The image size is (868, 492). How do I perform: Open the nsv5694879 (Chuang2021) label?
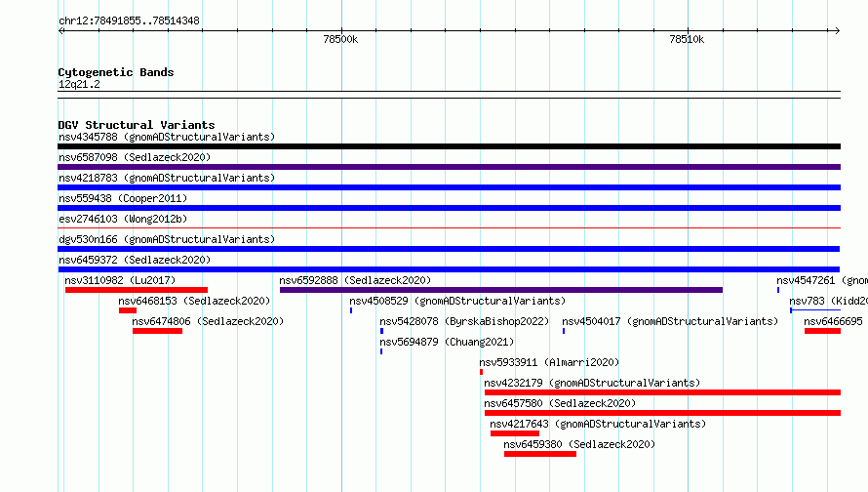coord(447,342)
